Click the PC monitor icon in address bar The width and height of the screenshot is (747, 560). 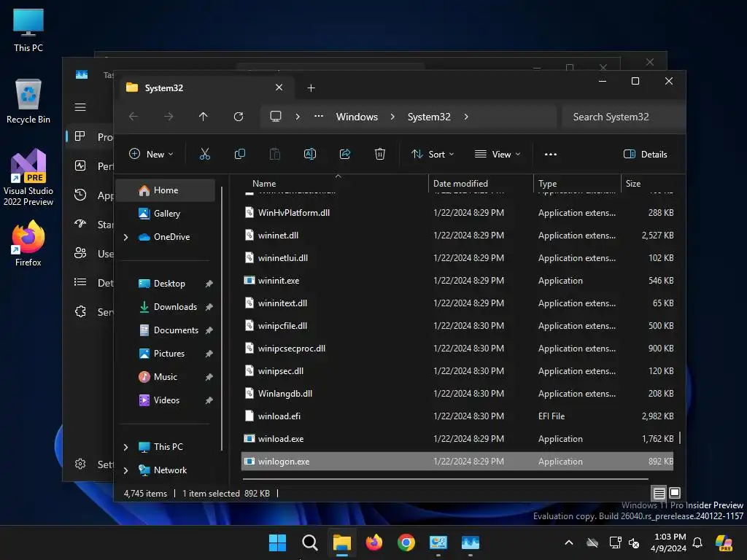275,117
